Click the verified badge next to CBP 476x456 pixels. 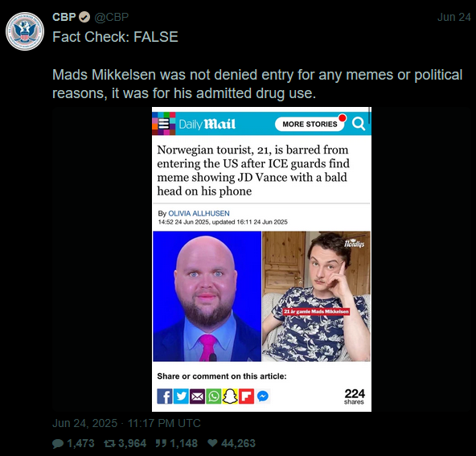(84, 18)
